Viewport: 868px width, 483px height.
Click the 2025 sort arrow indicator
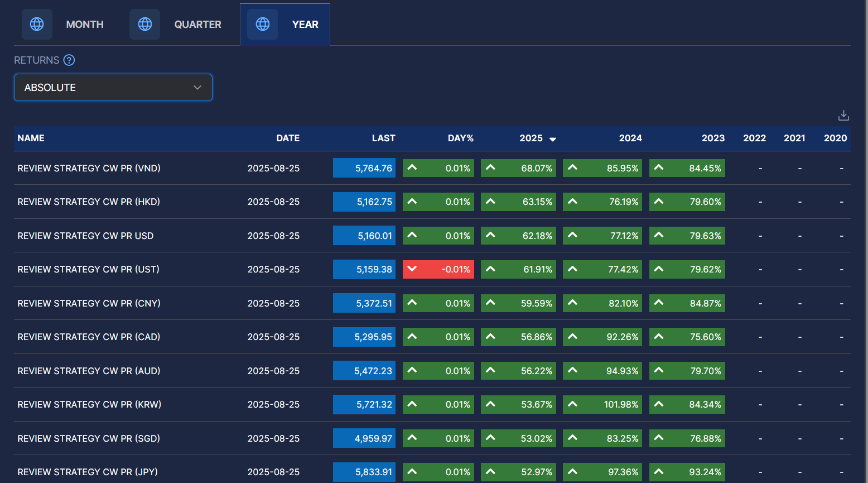(553, 139)
